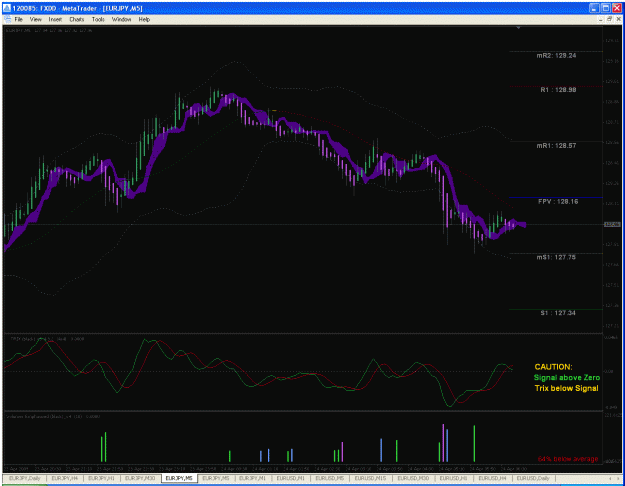Switch to the EURUSD,Daily chart tab
Image resolution: width=625 pixels, height=486 pixels.
click(533, 478)
